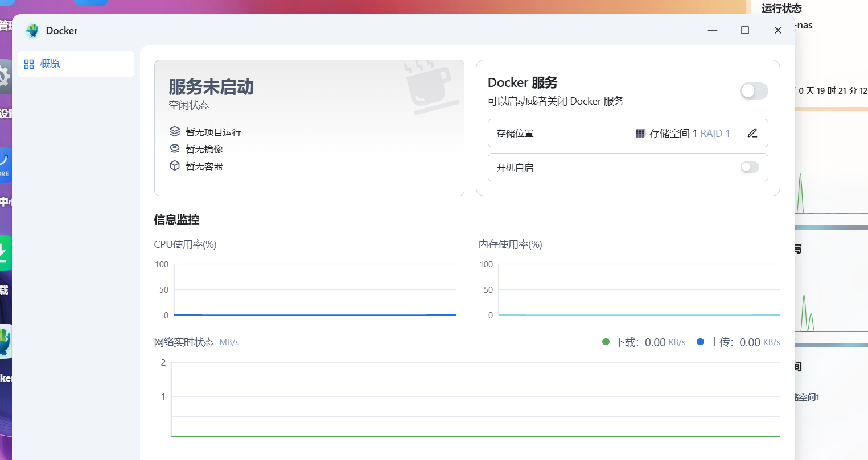868x460 pixels.
Task: Close the Docker window
Action: [x=778, y=30]
